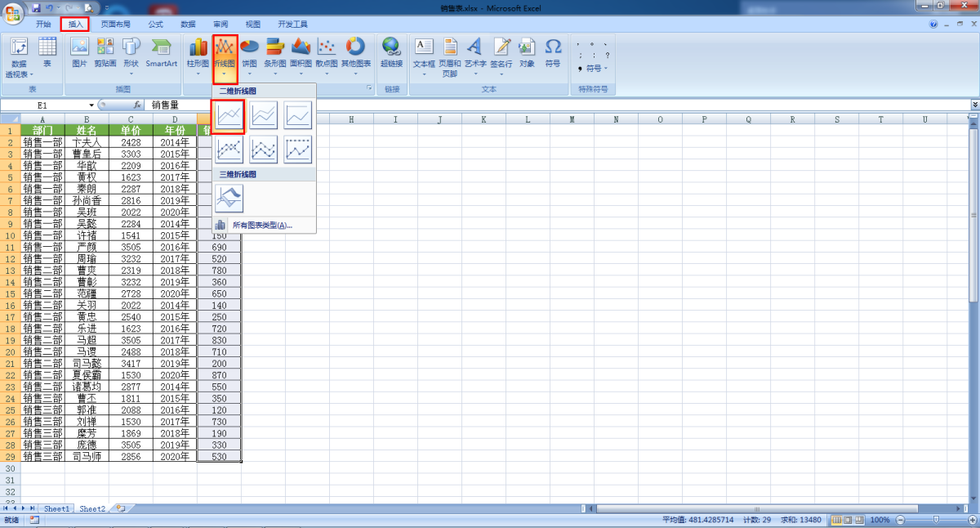The image size is (980, 528).
Task: Switch to Page Break Preview view
Action: tap(859, 520)
